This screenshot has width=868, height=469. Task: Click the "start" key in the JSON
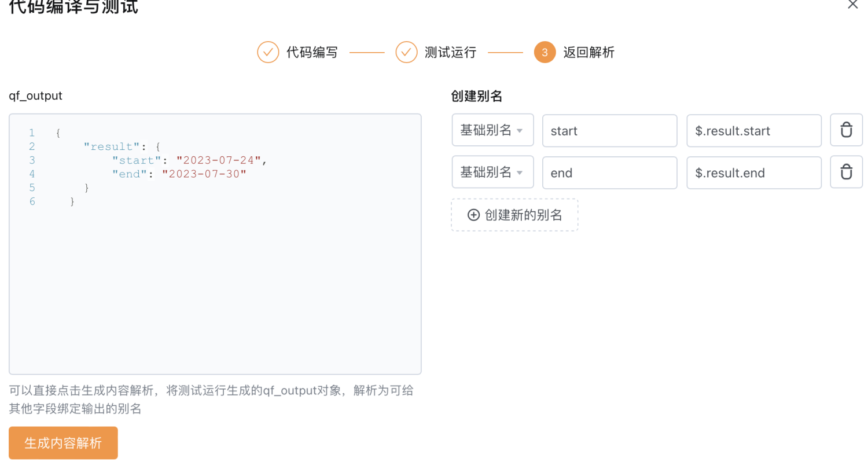tap(138, 160)
